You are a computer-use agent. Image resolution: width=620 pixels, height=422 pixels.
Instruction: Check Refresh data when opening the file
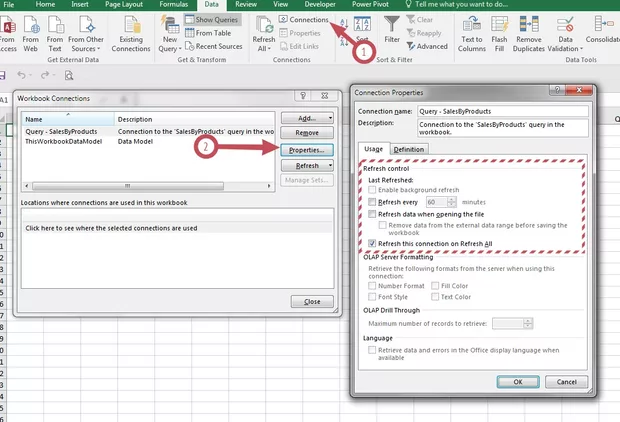pyautogui.click(x=372, y=214)
